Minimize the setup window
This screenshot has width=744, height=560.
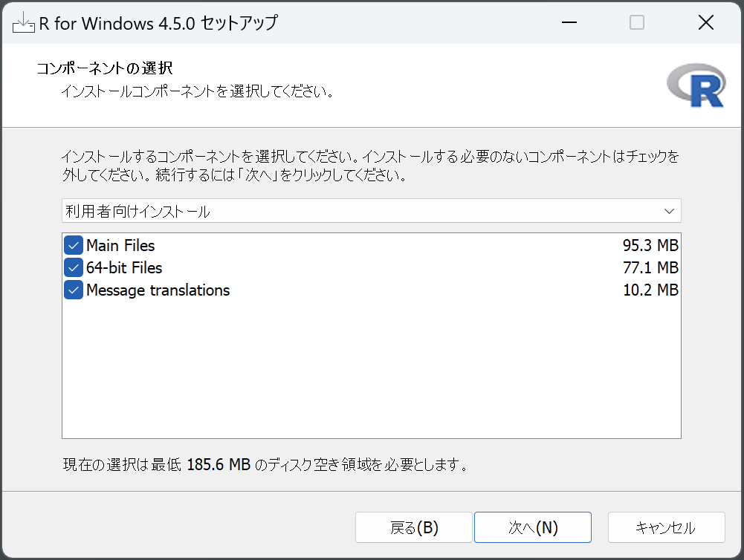pos(569,22)
